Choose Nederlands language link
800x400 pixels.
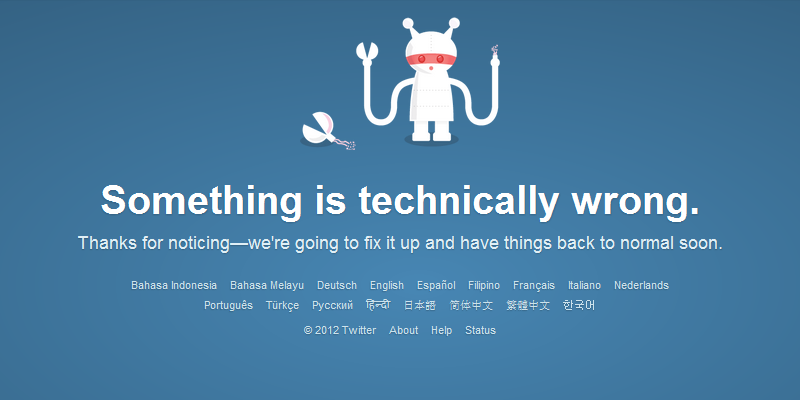(641, 285)
